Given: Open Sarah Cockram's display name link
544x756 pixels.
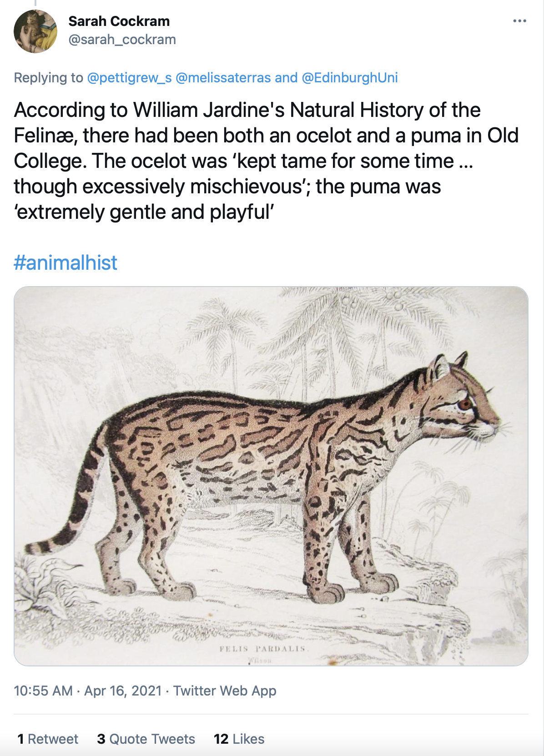Looking at the screenshot, I should click(119, 21).
